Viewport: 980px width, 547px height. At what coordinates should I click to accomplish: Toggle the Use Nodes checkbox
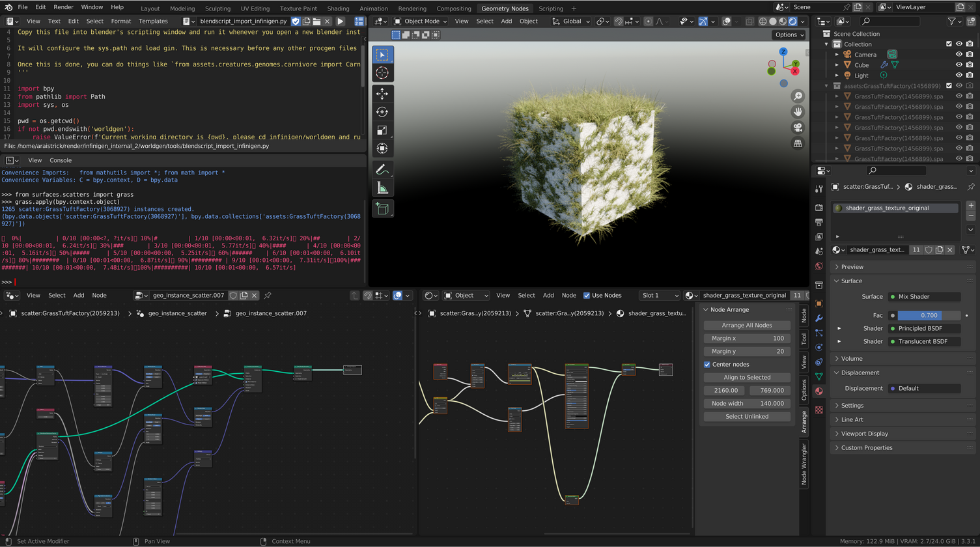[x=587, y=296]
